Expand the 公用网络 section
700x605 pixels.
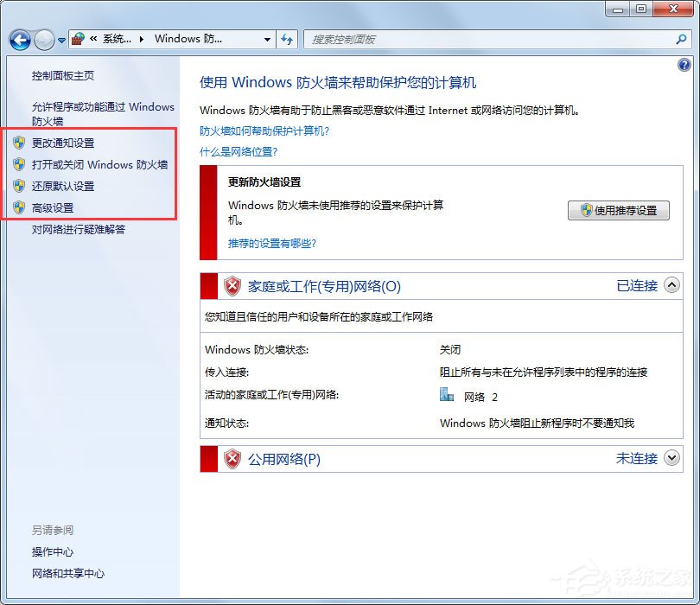(x=671, y=459)
